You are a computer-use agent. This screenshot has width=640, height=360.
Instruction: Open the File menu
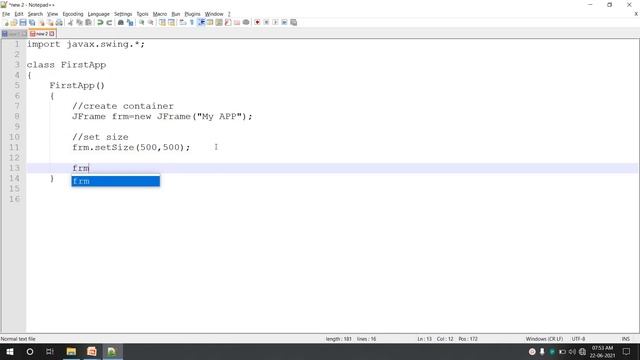tap(6, 14)
